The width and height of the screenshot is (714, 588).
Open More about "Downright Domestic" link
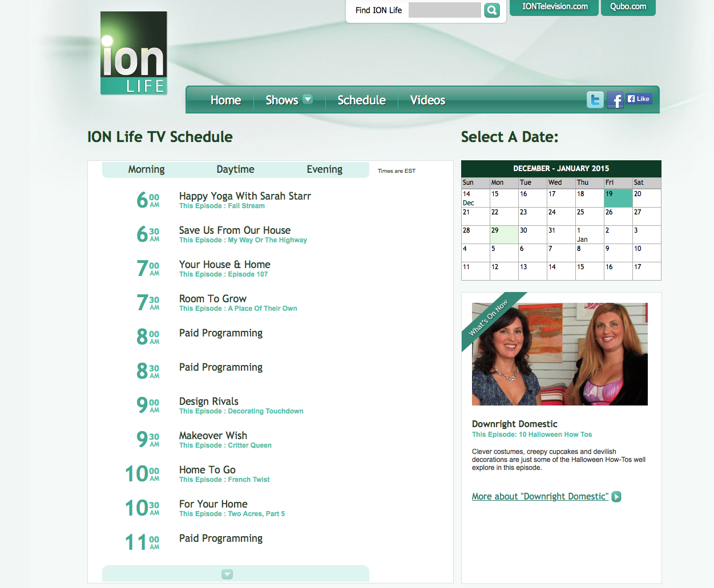[x=540, y=497]
